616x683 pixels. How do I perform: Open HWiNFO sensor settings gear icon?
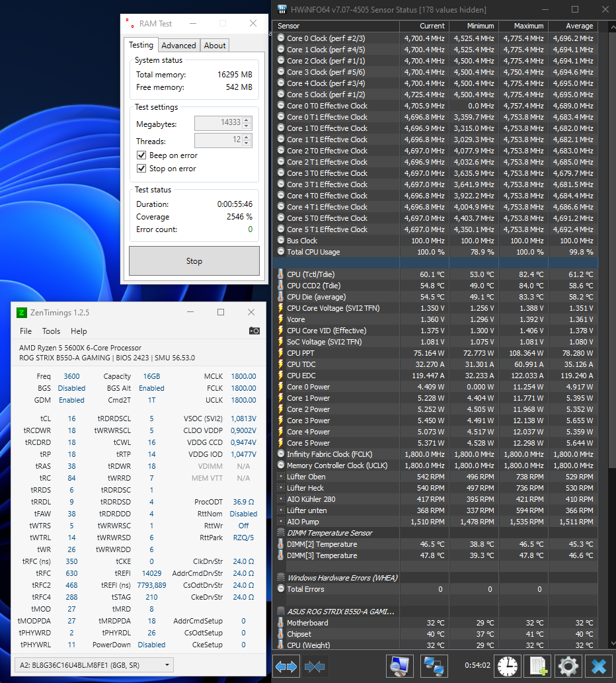(x=568, y=666)
